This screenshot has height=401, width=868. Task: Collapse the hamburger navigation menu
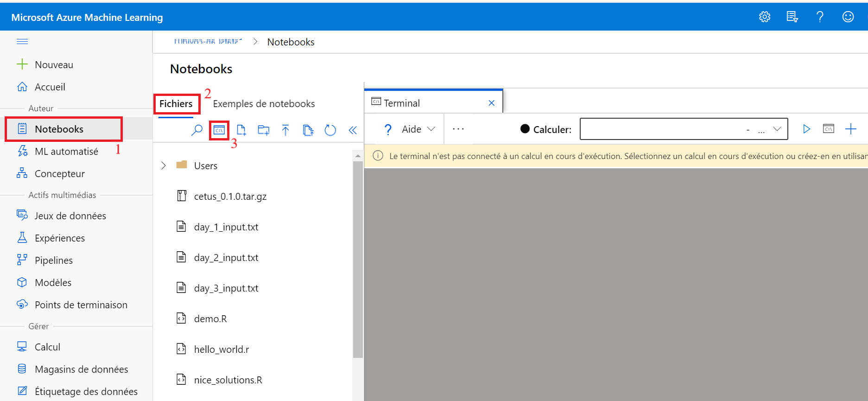[x=22, y=42]
